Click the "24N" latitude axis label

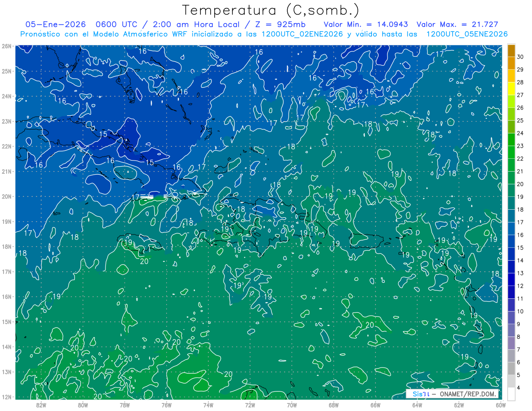pos(6,96)
